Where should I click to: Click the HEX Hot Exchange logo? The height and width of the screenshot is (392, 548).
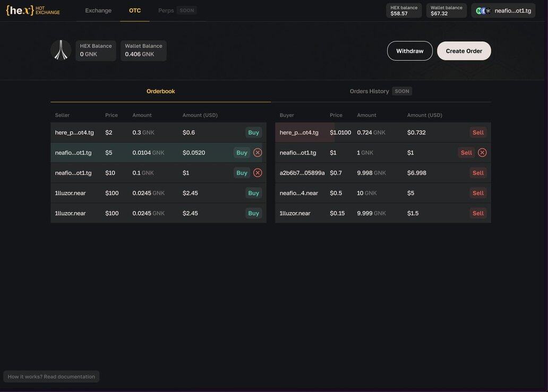pyautogui.click(x=32, y=11)
